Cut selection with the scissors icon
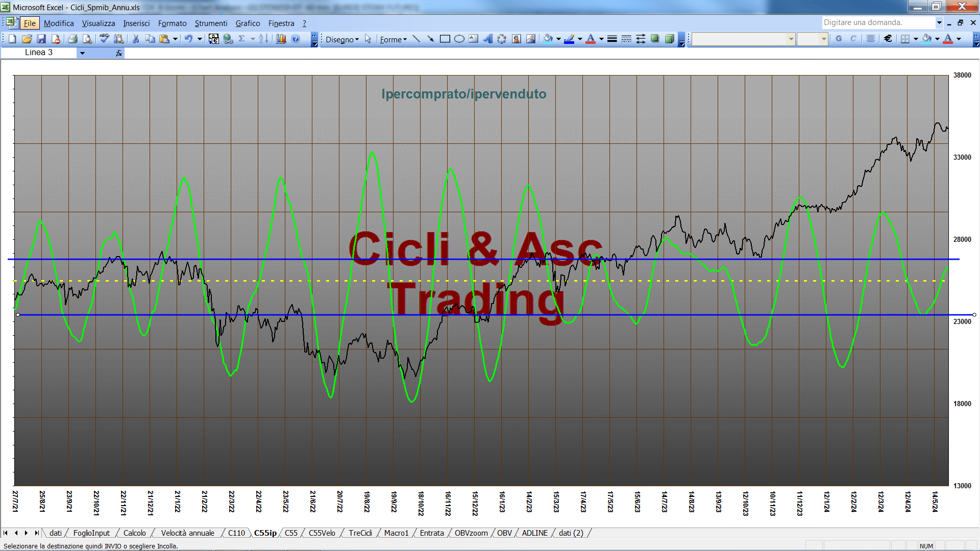 tap(136, 39)
